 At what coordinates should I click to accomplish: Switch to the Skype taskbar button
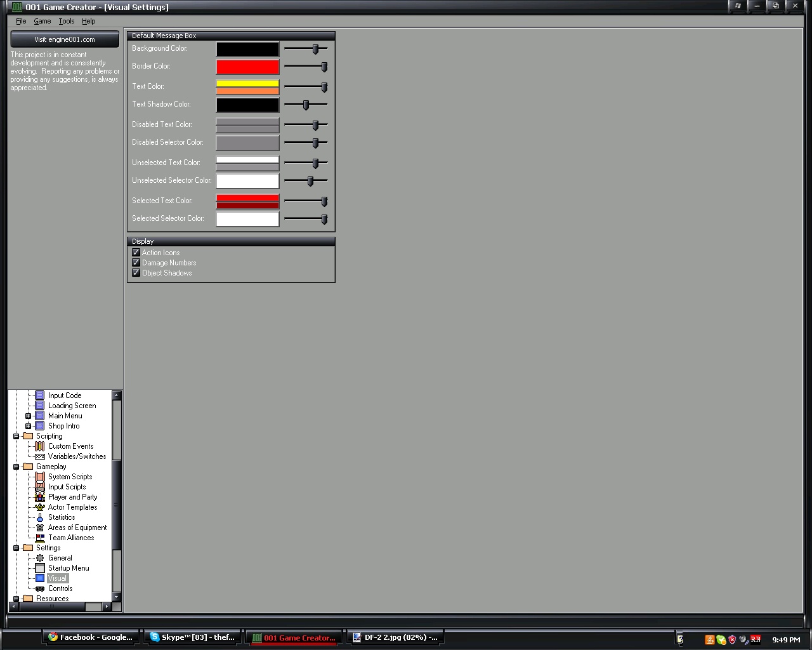coord(193,637)
